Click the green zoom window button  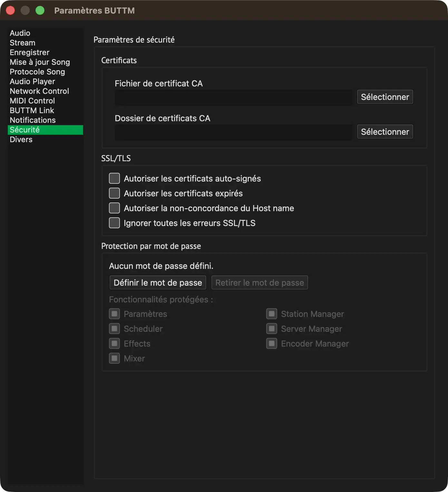(40, 10)
